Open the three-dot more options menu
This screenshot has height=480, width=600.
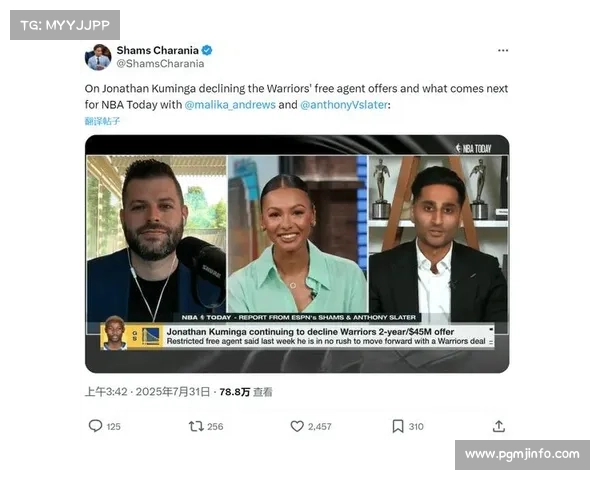click(503, 50)
